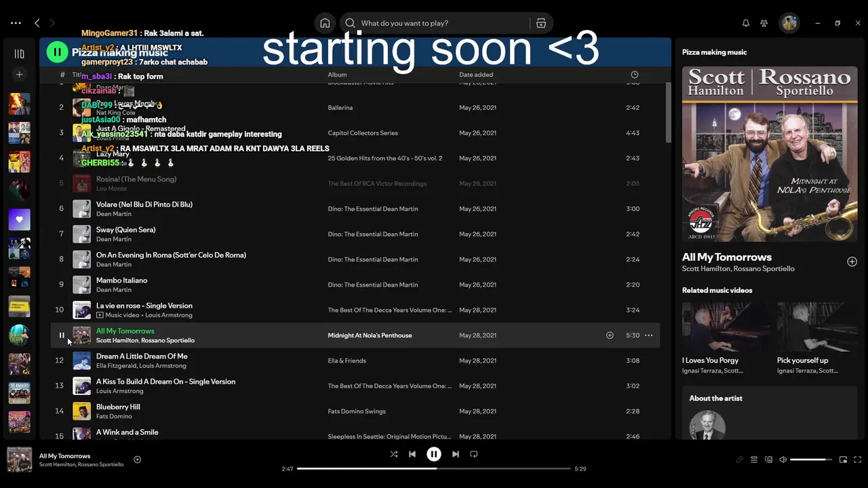Open the mini player
The width and height of the screenshot is (868, 488).
pos(843,460)
